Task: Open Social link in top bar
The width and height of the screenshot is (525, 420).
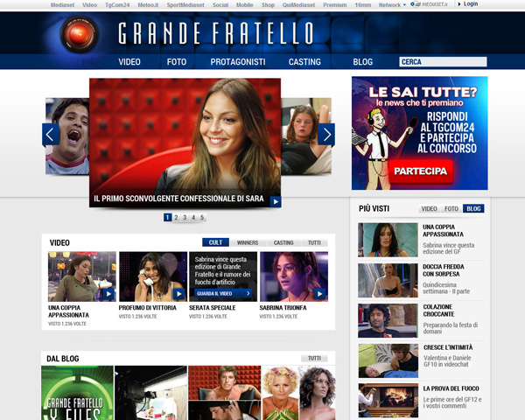Action: tap(220, 5)
